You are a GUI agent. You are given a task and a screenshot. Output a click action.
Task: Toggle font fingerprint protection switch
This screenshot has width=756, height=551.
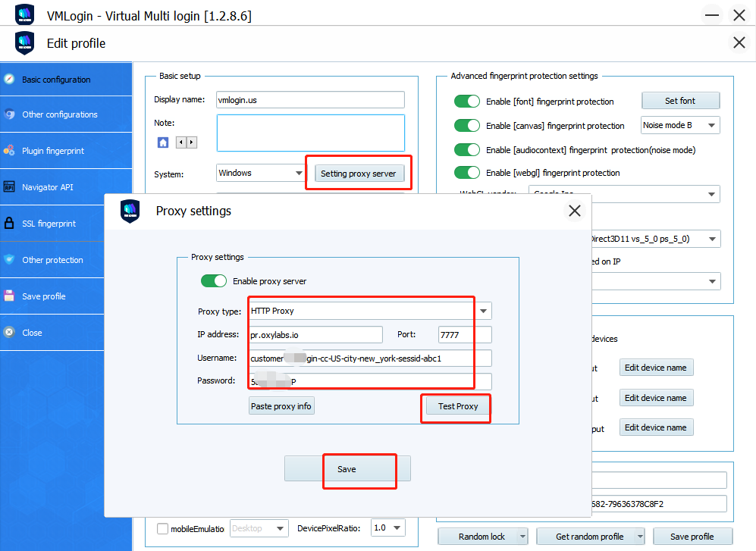(x=466, y=102)
